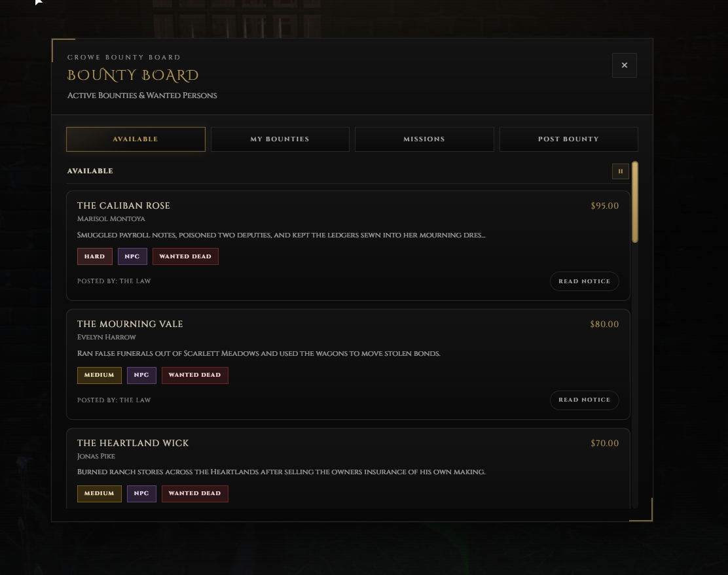Open The Heartland Wick bounty title
728x575 pixels.
[133, 444]
